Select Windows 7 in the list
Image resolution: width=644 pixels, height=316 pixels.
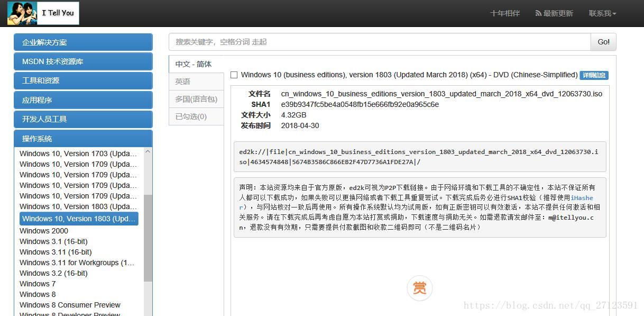(x=38, y=284)
